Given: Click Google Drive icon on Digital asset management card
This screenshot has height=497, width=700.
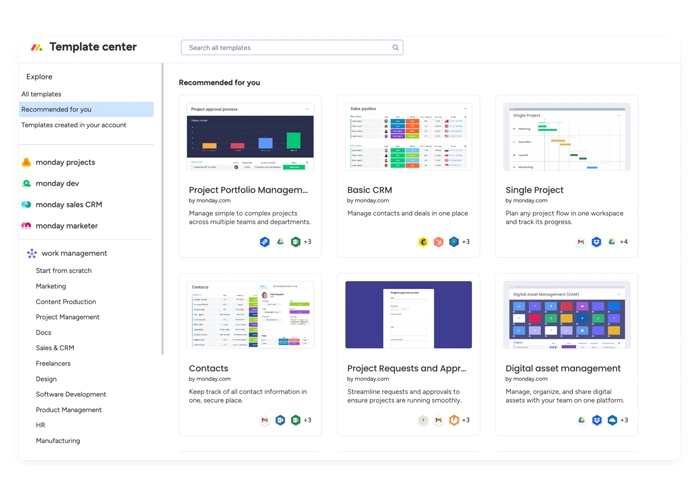Looking at the screenshot, I should coord(581,420).
